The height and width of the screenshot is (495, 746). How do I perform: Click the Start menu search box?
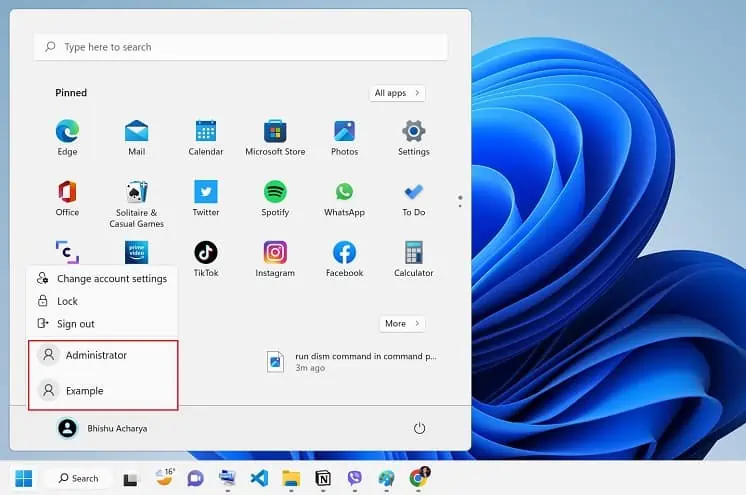click(241, 47)
